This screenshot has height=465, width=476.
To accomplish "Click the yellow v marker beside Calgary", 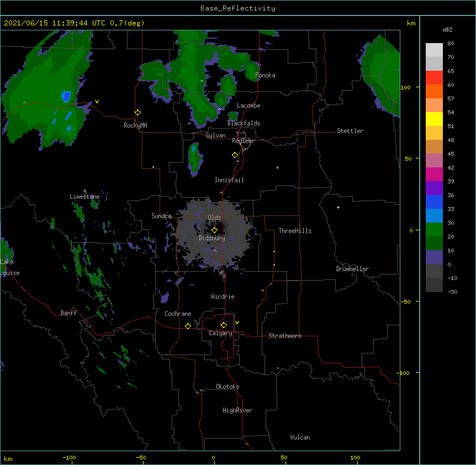I will point(237,323).
